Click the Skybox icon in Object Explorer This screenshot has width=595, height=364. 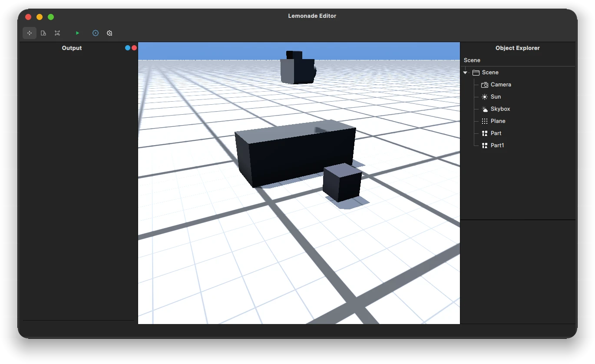click(x=484, y=109)
